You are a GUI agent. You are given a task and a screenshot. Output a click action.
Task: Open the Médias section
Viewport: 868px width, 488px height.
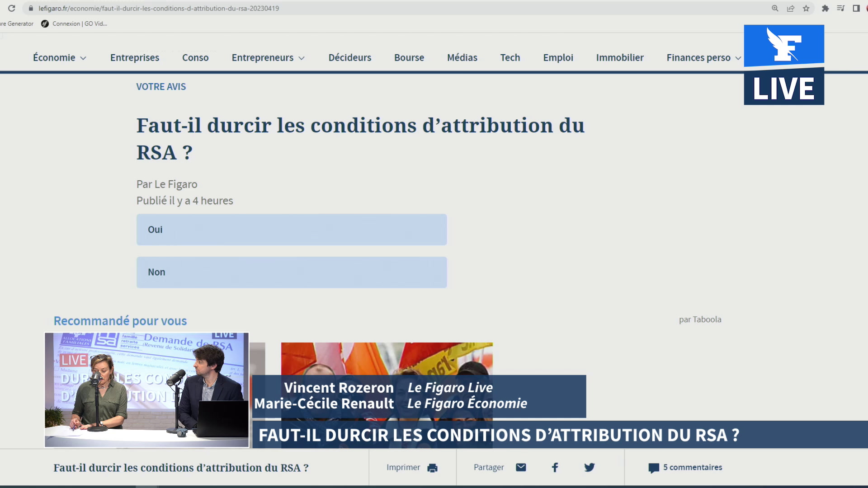tap(462, 57)
